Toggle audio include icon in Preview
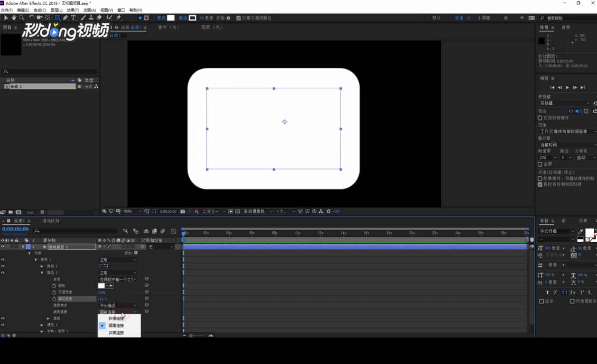The image size is (597, 364). 578,111
